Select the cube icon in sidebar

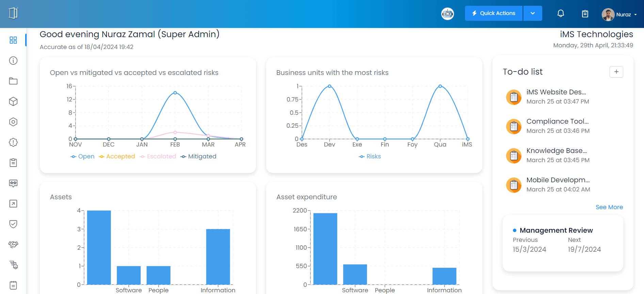13,102
